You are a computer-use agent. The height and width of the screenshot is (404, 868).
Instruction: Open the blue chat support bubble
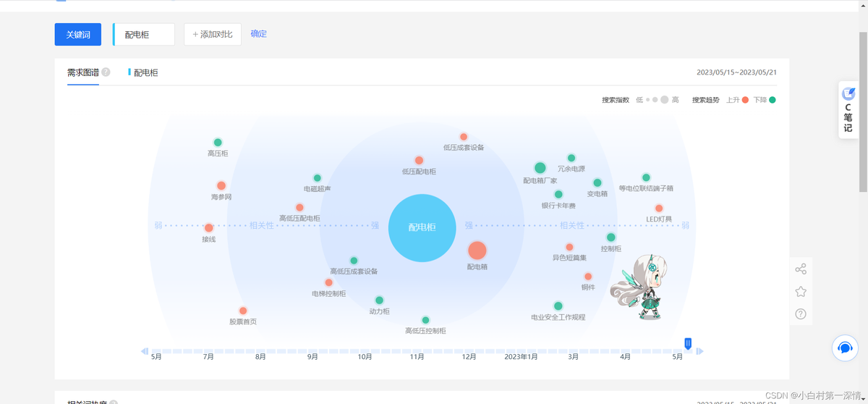844,348
